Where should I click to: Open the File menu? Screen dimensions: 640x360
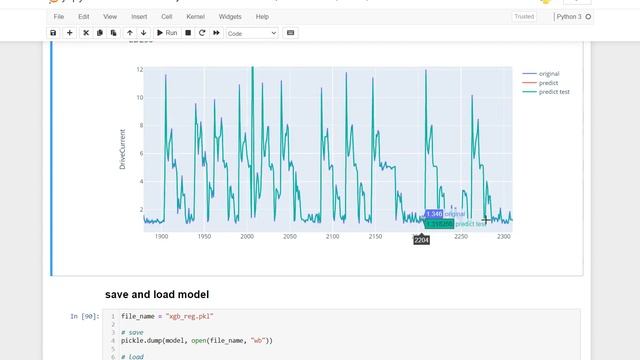[x=59, y=17]
